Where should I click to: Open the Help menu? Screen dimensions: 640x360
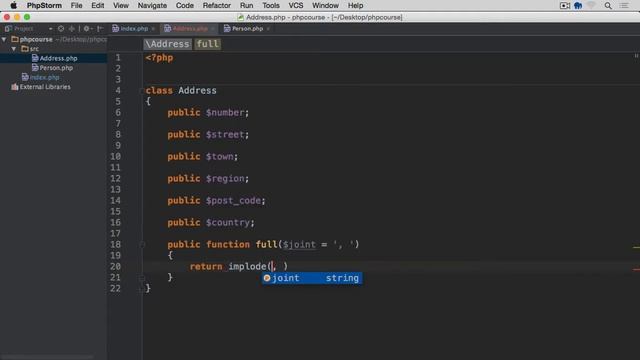[356, 6]
